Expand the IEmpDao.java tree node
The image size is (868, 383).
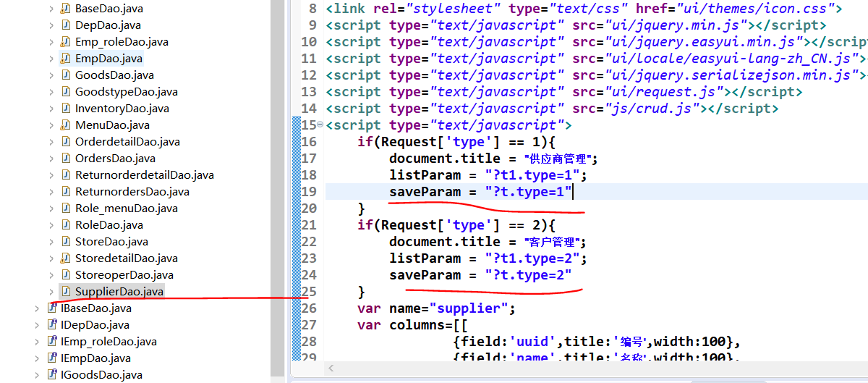(37, 358)
